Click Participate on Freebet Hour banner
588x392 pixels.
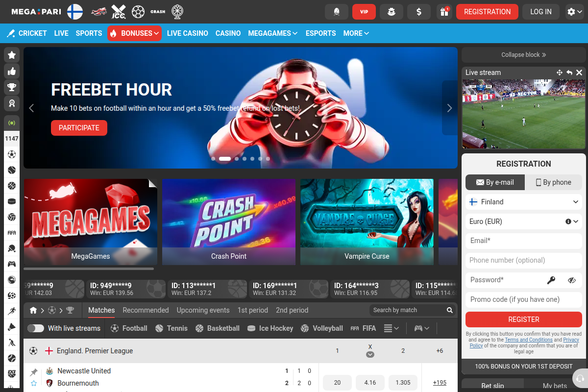point(79,128)
